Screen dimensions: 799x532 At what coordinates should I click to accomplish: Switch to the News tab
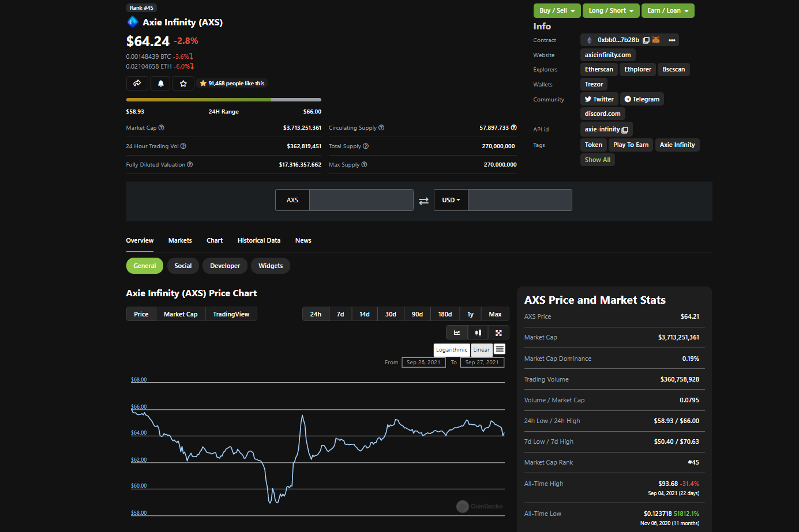pyautogui.click(x=303, y=240)
